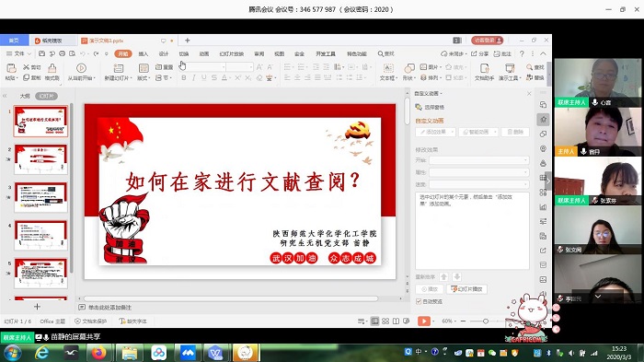Click the Bold formatting icon
Screen dimensions: 644x362
click(184, 77)
